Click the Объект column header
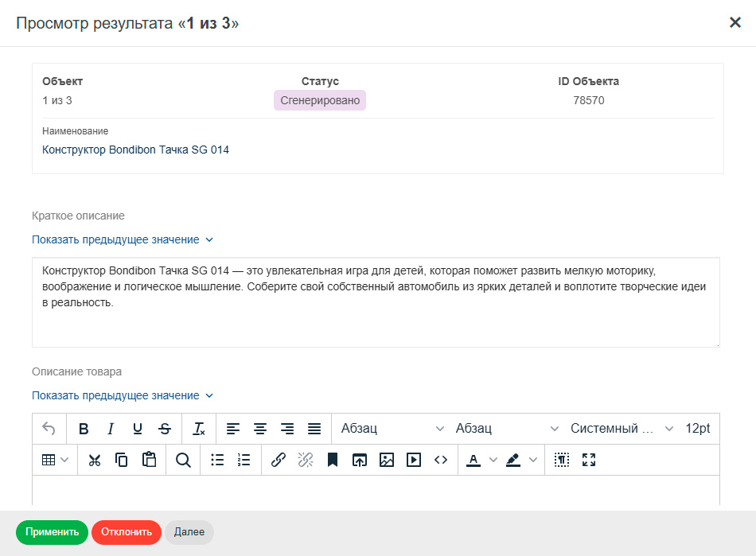The height and width of the screenshot is (556, 756). coord(62,81)
